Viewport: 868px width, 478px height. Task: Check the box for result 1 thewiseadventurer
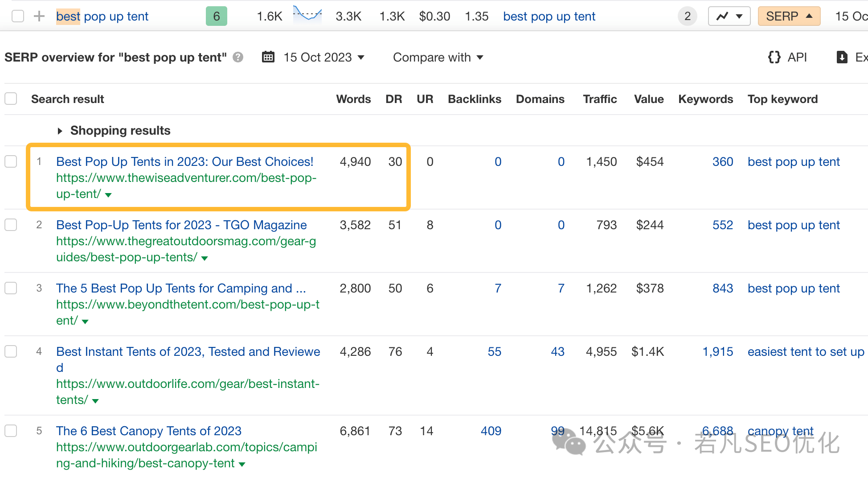point(11,161)
